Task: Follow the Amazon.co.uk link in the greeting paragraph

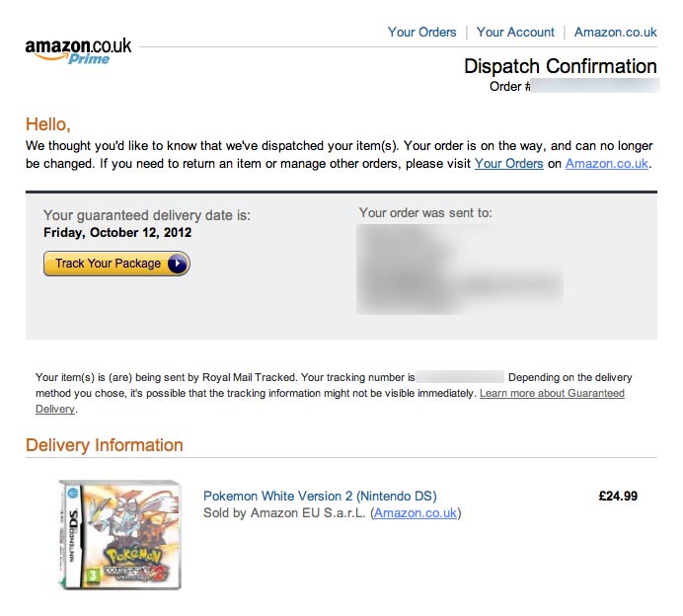Action: click(607, 164)
